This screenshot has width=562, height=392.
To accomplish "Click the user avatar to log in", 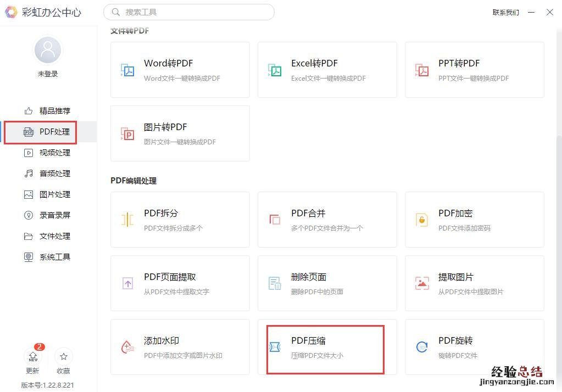I will [x=48, y=51].
